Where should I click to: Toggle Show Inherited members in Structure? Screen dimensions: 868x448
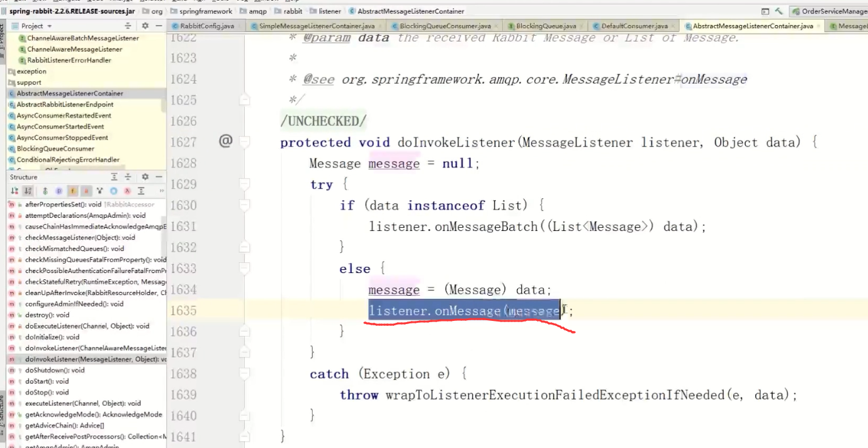[45, 191]
